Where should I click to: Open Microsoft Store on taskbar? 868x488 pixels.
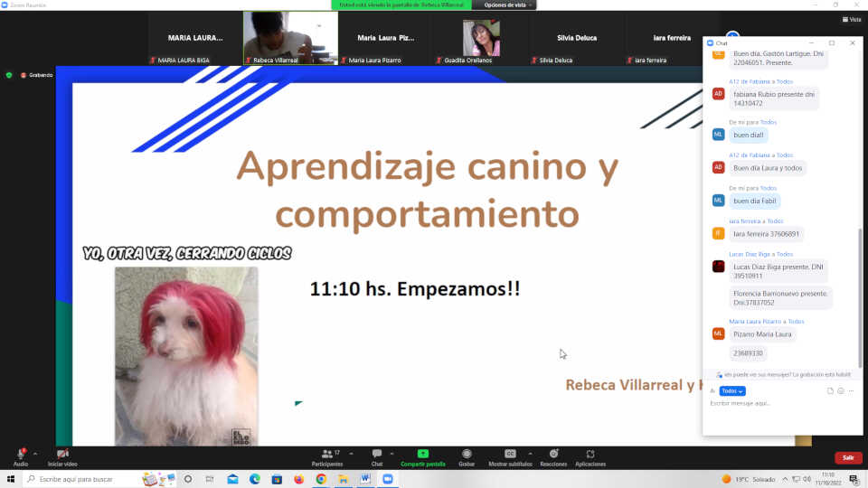pyautogui.click(x=277, y=479)
